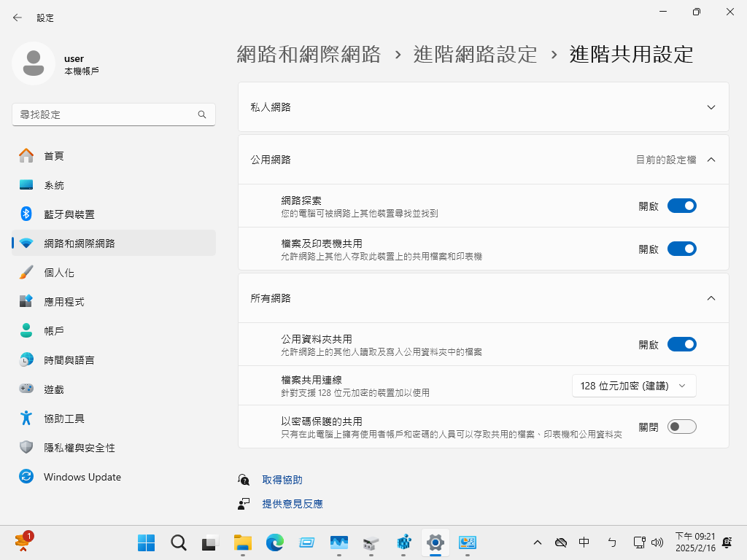Image resolution: width=747 pixels, height=560 pixels.
Task: Open File Explorer from the taskbar
Action: pos(242,542)
